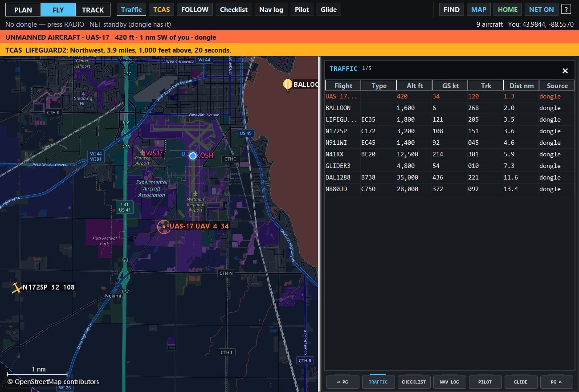Click the FIND button
Viewport: 579px width, 392px height.
[452, 9]
